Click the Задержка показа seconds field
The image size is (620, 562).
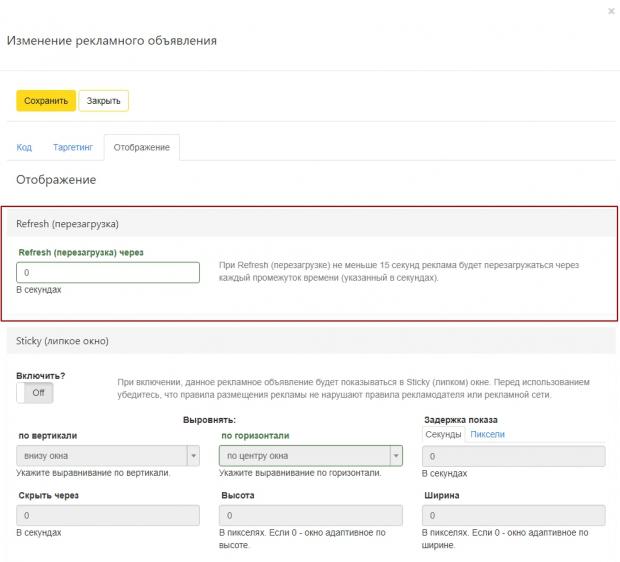click(x=514, y=456)
